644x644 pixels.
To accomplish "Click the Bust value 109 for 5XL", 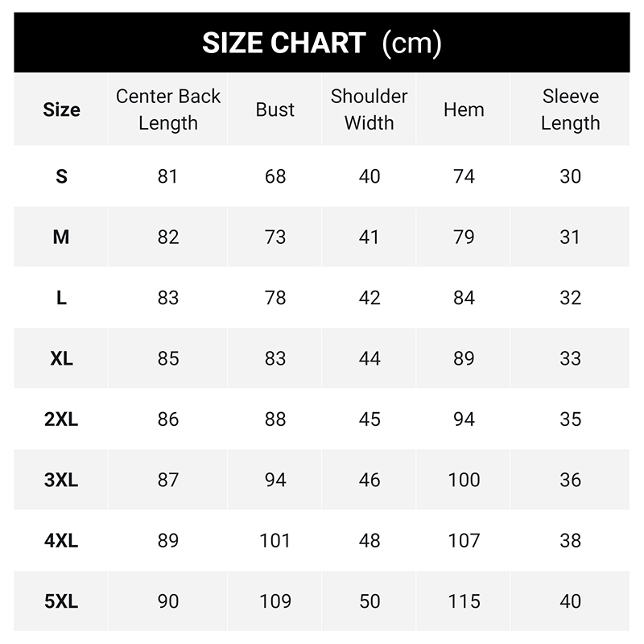I will pyautogui.click(x=275, y=601).
